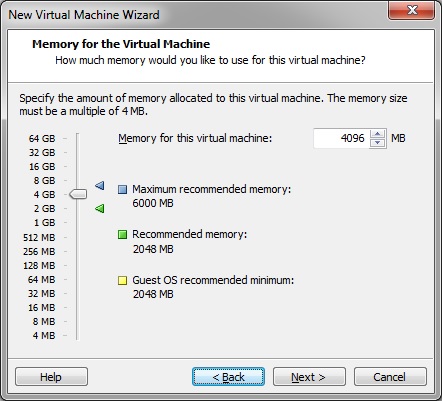
Task: Set slider to the 8 GB tick
Action: tap(78, 180)
